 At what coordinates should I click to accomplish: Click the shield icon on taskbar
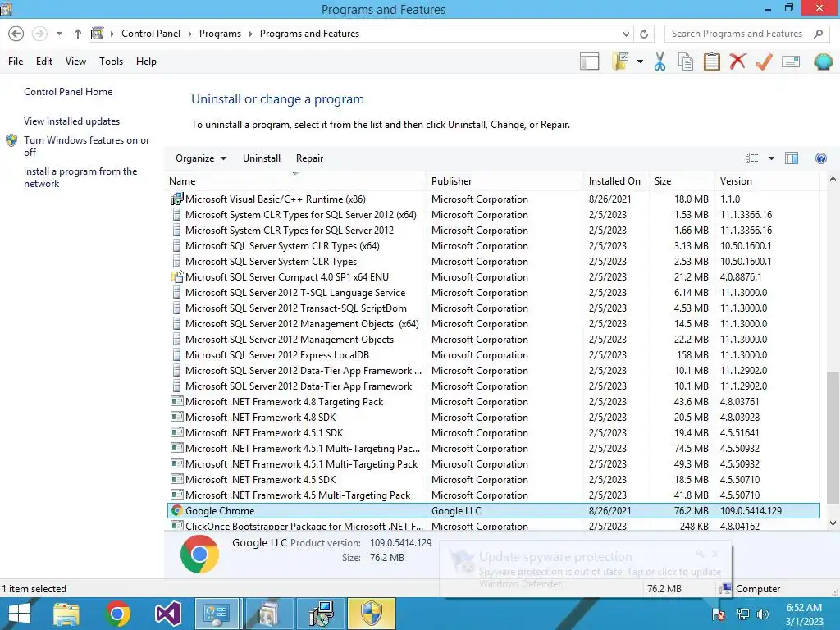click(x=372, y=614)
